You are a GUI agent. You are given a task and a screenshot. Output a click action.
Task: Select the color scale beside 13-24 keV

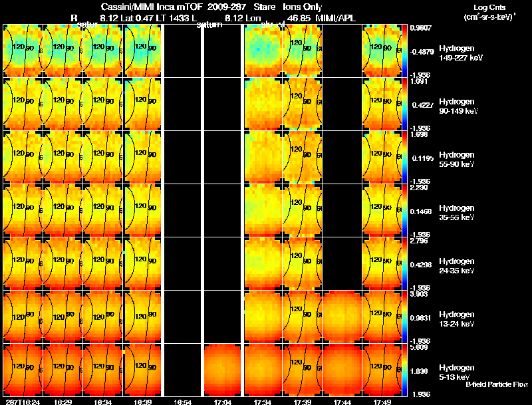[404, 317]
